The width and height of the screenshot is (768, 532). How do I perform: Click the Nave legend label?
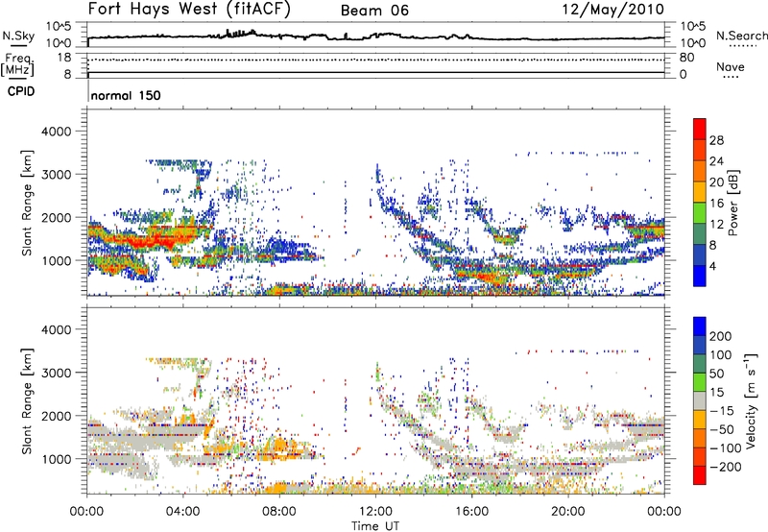tap(731, 67)
